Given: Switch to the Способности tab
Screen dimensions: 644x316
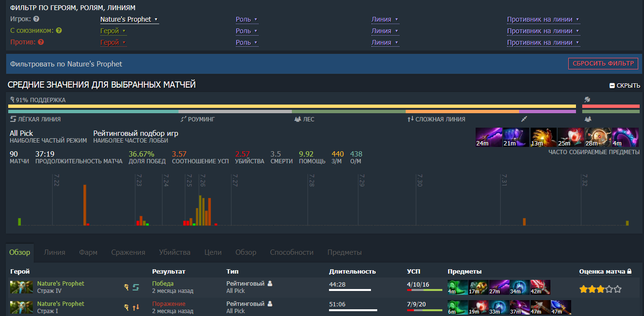Looking at the screenshot, I should pyautogui.click(x=291, y=252).
